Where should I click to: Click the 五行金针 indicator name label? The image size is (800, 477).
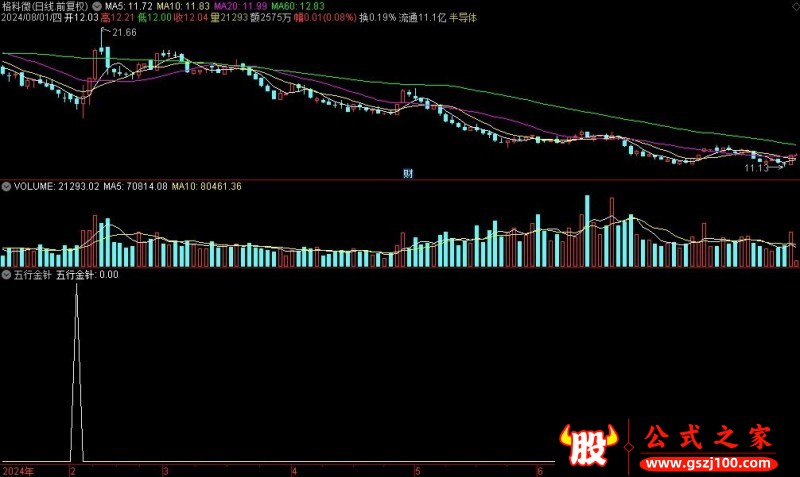tap(33, 275)
